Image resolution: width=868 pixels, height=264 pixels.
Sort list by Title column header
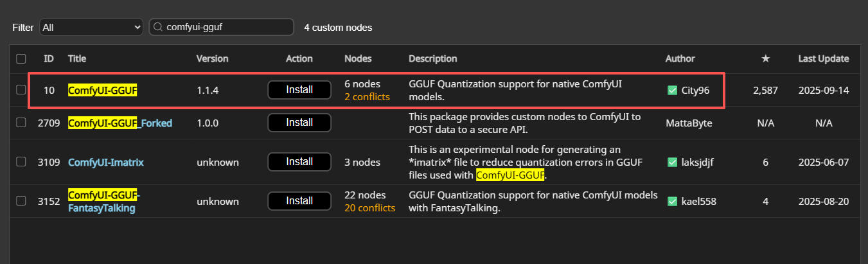click(x=77, y=58)
